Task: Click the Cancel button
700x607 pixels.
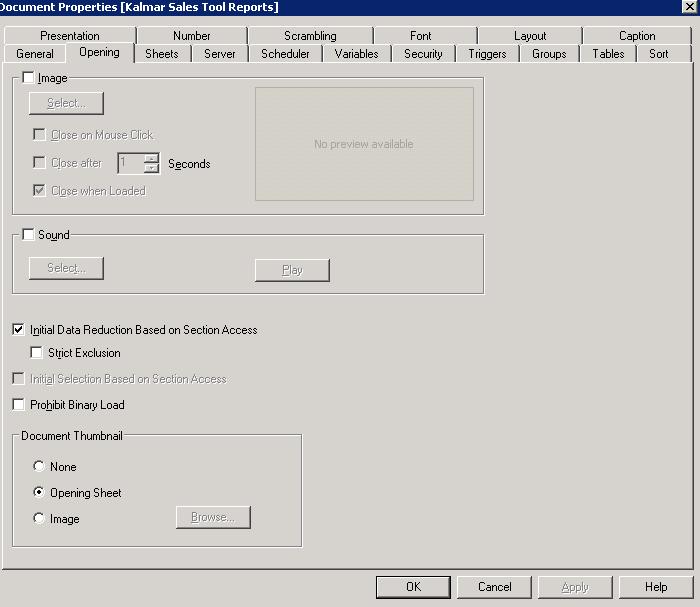Action: coord(495,587)
